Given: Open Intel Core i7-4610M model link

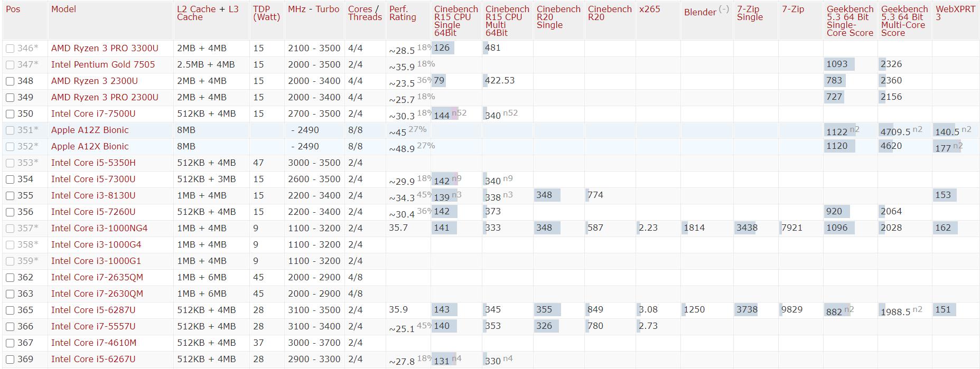Looking at the screenshot, I should tap(94, 343).
